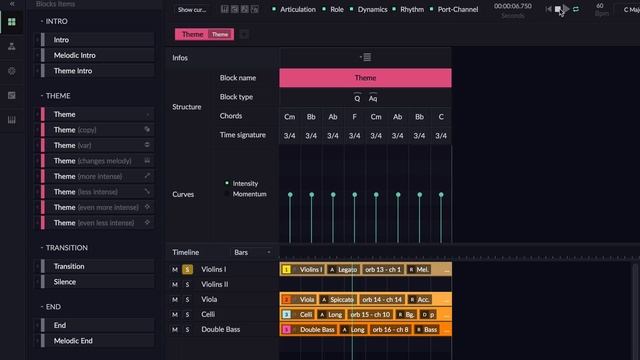Open the Theme block tab

(204, 34)
